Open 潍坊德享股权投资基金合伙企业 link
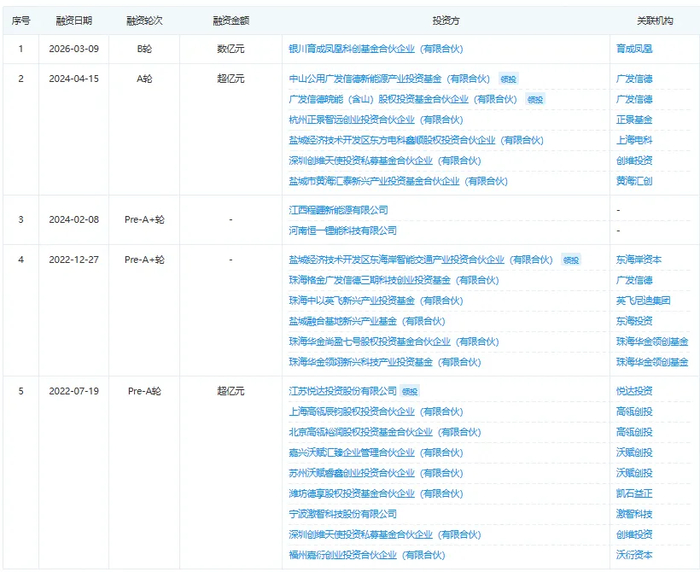The image size is (700, 572). [x=376, y=494]
